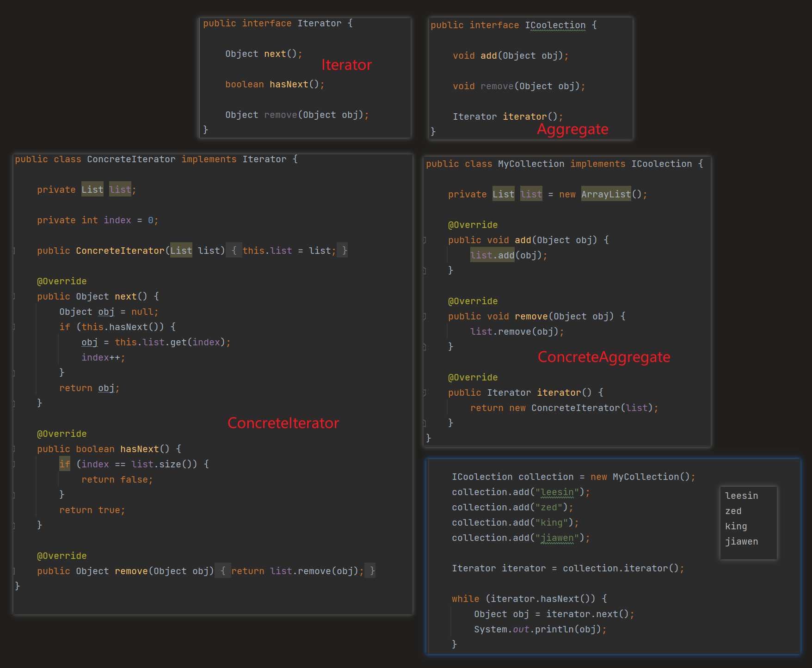Click 'collection.add("leesin");' line

(x=521, y=492)
